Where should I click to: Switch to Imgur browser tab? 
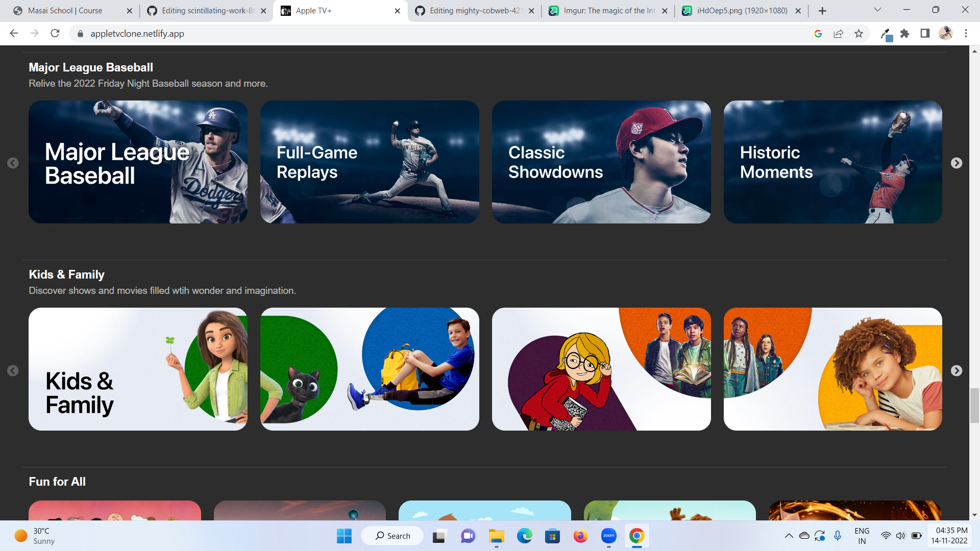pyautogui.click(x=607, y=11)
